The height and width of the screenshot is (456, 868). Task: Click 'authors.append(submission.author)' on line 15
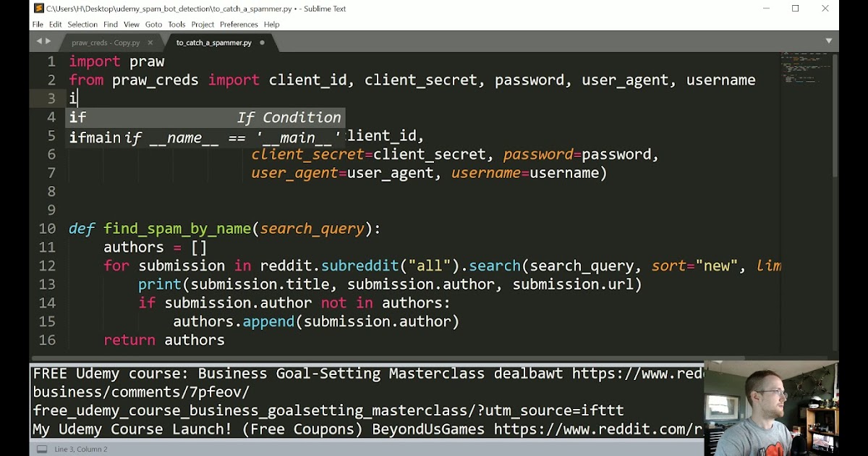(316, 321)
